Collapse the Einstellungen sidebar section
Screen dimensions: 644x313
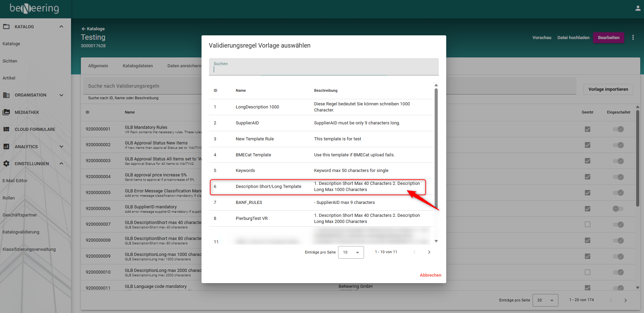tap(62, 163)
